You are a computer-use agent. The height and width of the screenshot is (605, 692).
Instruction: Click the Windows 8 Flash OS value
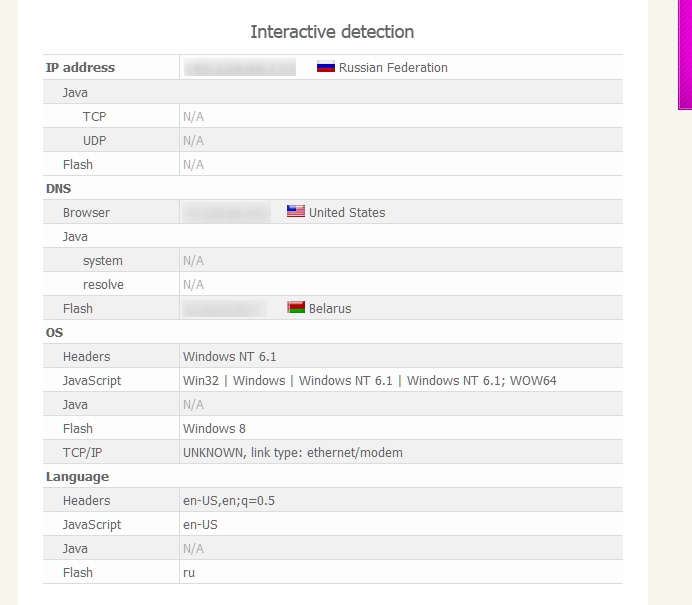(214, 429)
